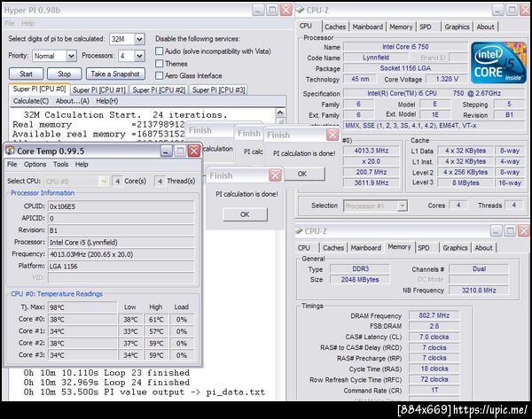The width and height of the screenshot is (532, 419).
Task: Click the CAS# Latency value 7.0 clocks
Action: [434, 337]
